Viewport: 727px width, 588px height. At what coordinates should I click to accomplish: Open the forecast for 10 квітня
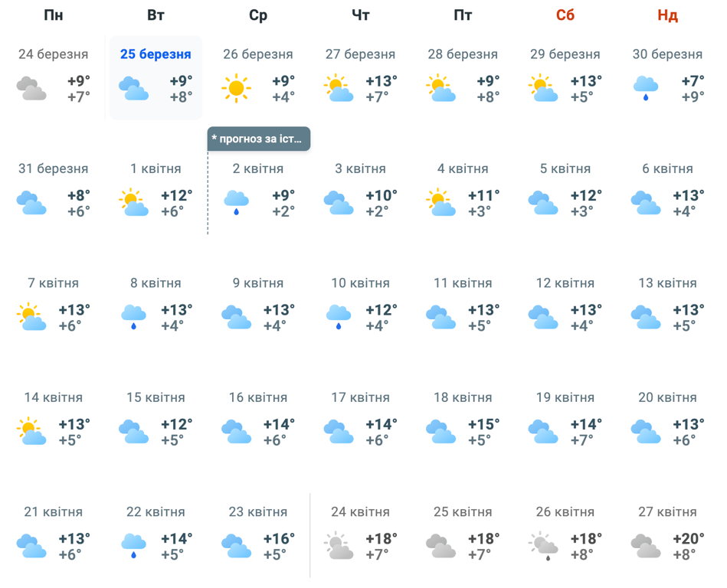[360, 283]
